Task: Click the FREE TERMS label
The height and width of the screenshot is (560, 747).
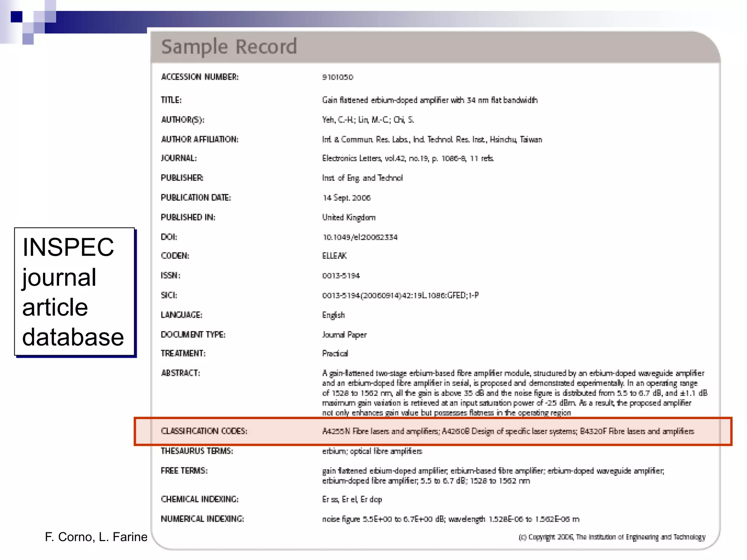Action: (x=184, y=471)
